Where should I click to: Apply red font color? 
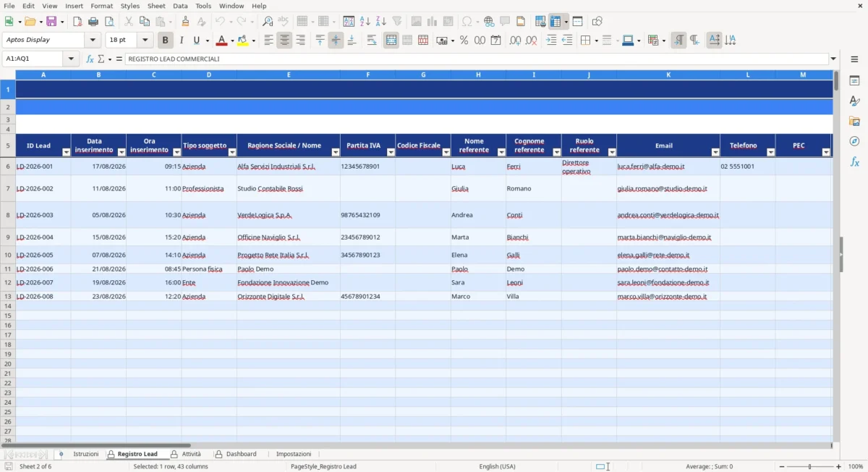[221, 41]
